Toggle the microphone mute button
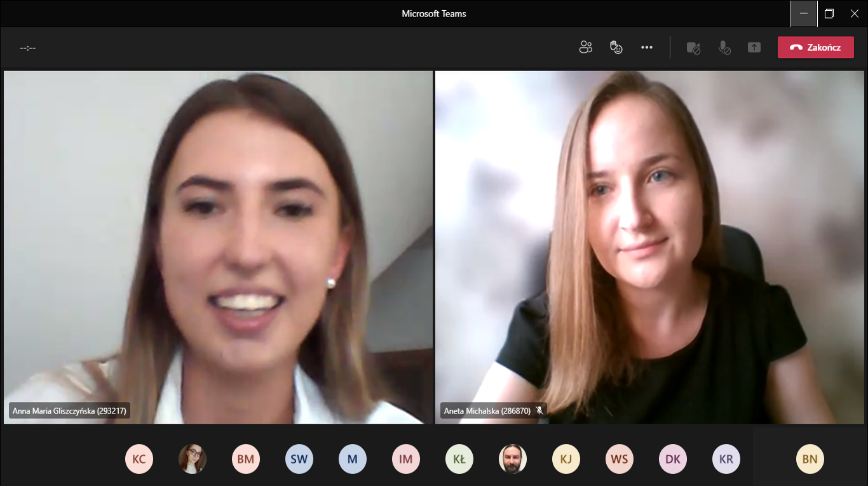The width and height of the screenshot is (868, 486). tap(724, 48)
